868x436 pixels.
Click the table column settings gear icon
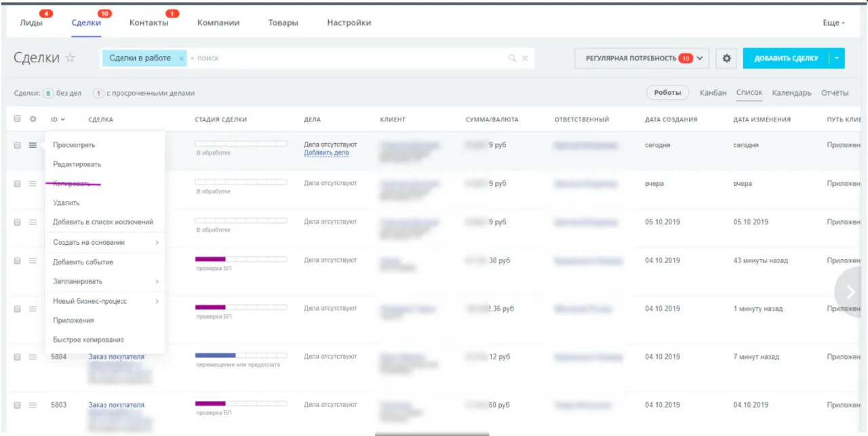32,119
